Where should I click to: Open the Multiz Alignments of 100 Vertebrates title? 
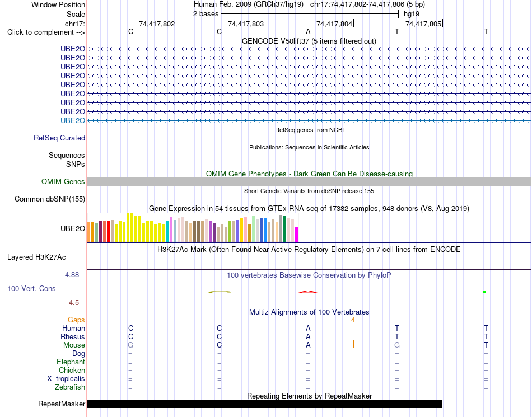pyautogui.click(x=309, y=312)
